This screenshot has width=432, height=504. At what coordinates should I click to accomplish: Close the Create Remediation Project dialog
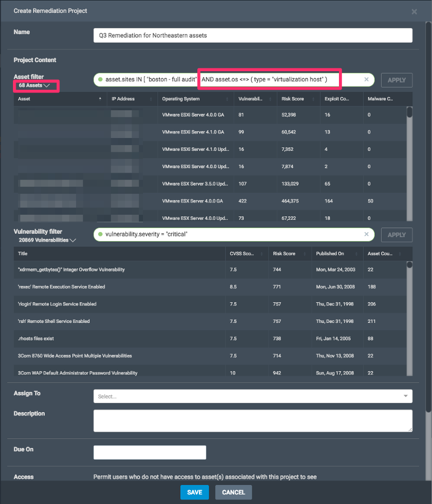pos(414,12)
